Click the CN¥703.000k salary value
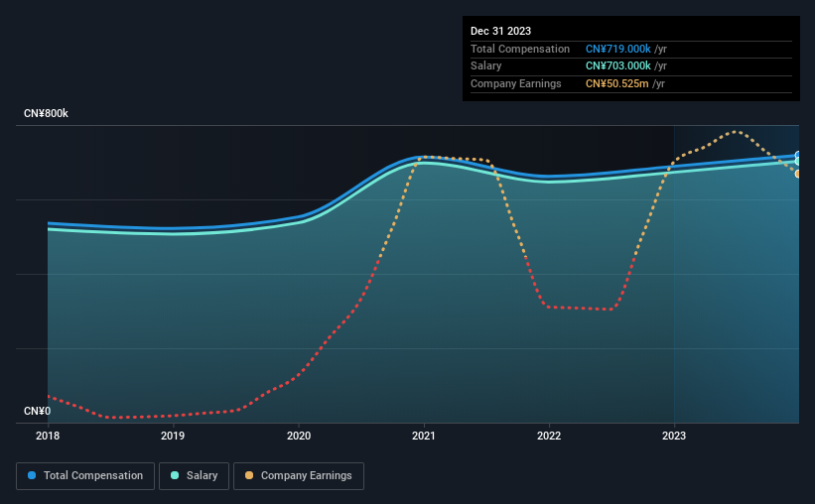Viewport: 815px width, 504px height. (x=618, y=66)
